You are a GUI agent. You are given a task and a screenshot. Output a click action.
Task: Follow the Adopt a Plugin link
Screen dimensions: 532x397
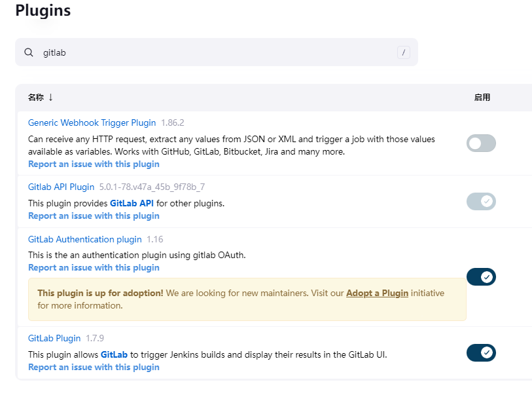coord(377,293)
